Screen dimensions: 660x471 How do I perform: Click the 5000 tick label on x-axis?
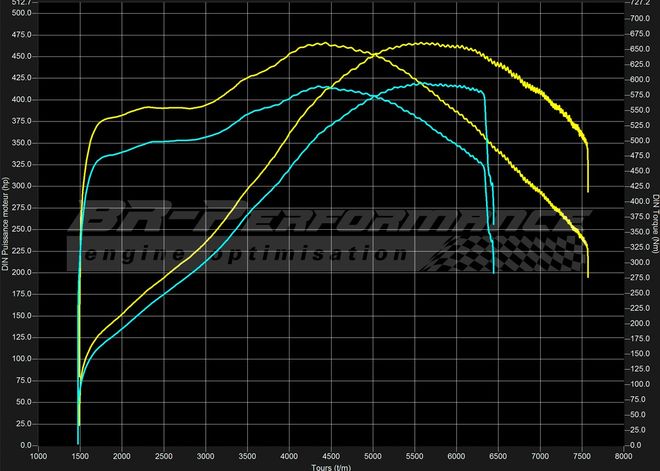372,455
